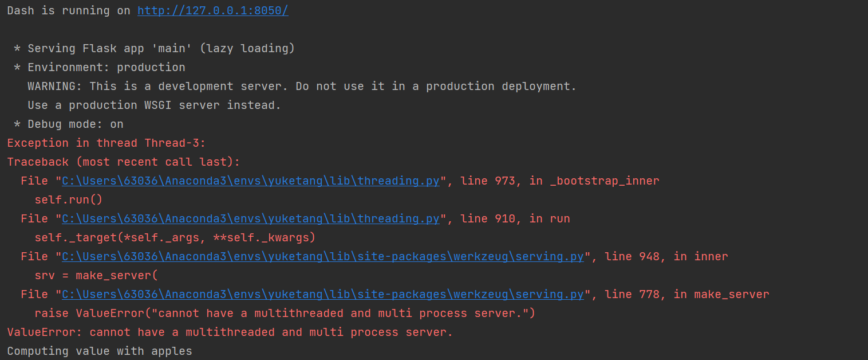Open threading.py link at line 910
Screen dimensions: 868x360
(x=251, y=219)
